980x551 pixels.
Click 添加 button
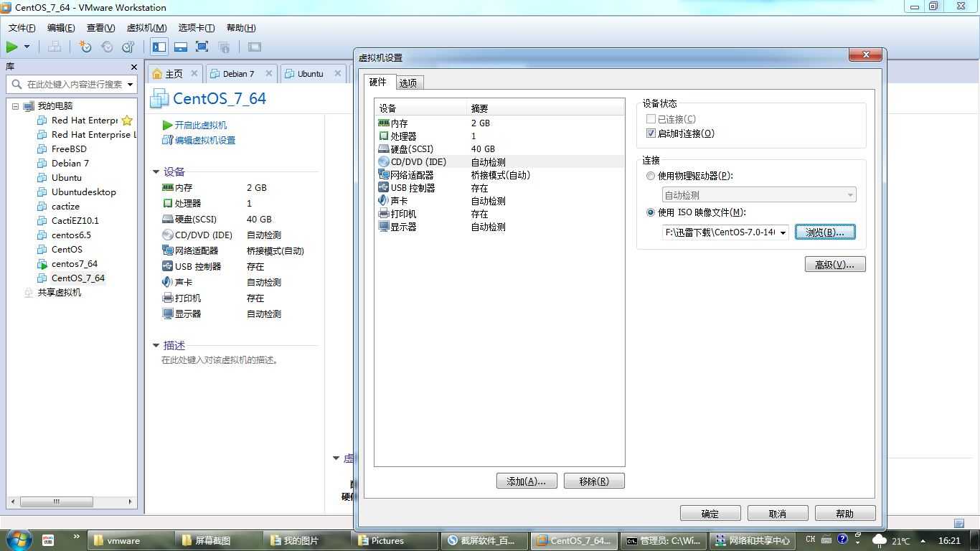pos(527,481)
